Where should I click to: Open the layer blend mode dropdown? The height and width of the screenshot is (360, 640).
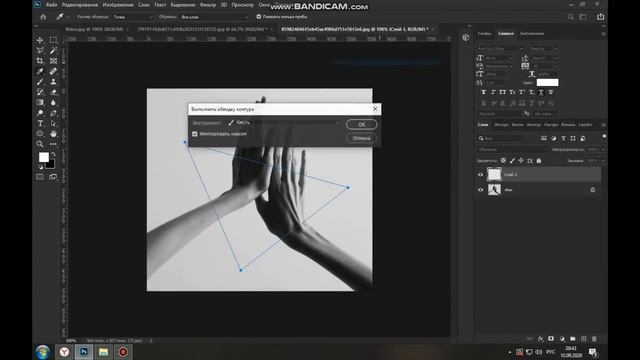coord(512,150)
